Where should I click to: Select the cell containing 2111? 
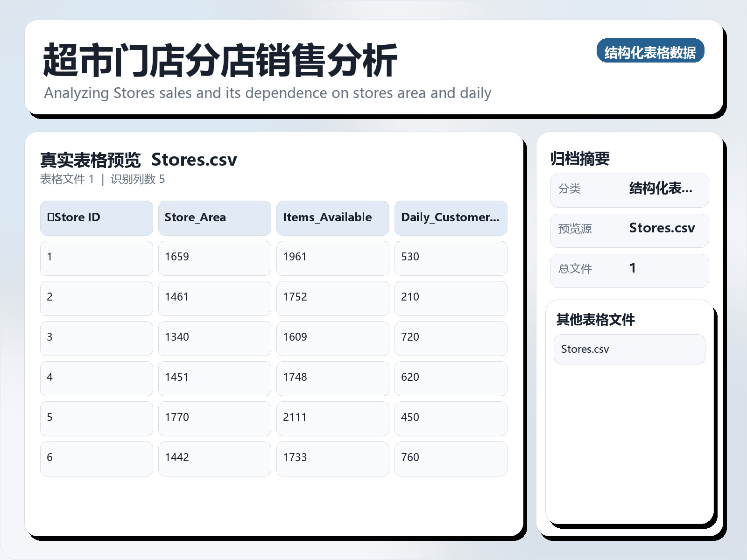[332, 418]
